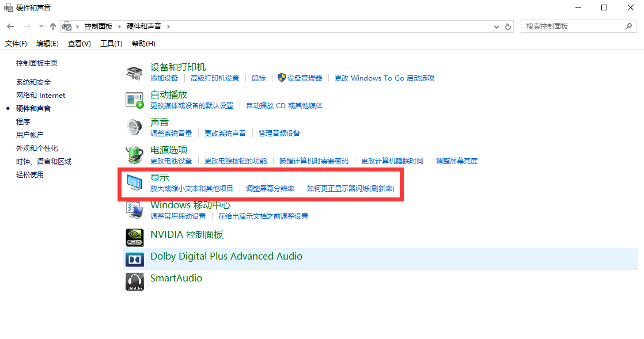
Task: Open 时钟、语言和区域 in the sidebar
Action: [44, 161]
